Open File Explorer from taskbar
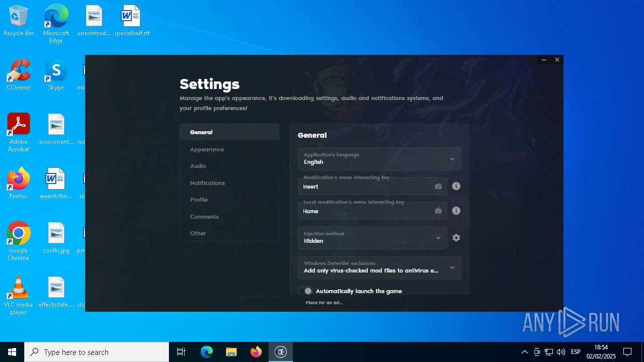Viewport: 644px width, 362px height. click(231, 352)
